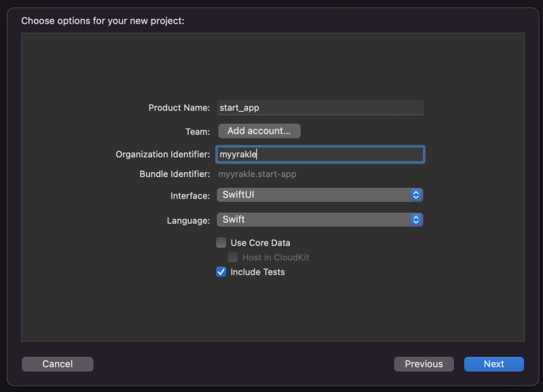Focus the Product Name text field

pos(320,108)
